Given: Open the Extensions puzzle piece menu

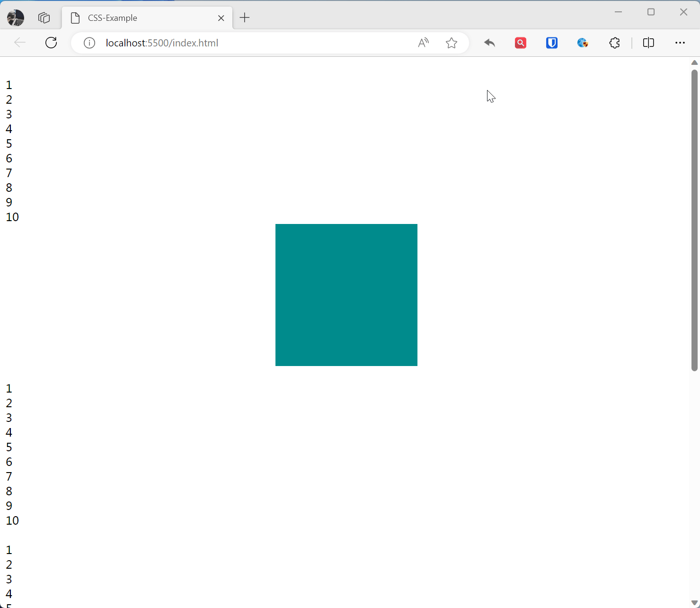Looking at the screenshot, I should coord(614,43).
